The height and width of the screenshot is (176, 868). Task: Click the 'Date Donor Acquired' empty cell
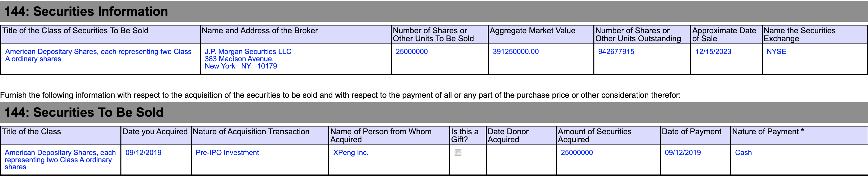[521, 160]
